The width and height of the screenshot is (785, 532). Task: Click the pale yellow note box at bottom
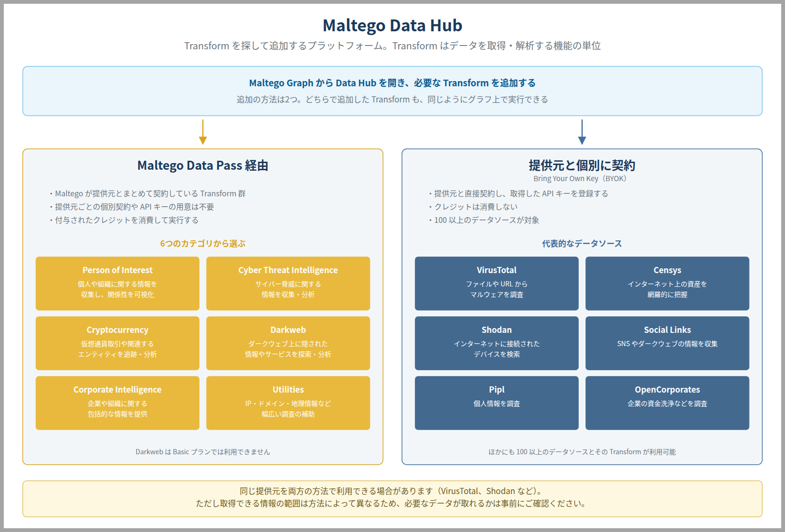[x=392, y=499]
